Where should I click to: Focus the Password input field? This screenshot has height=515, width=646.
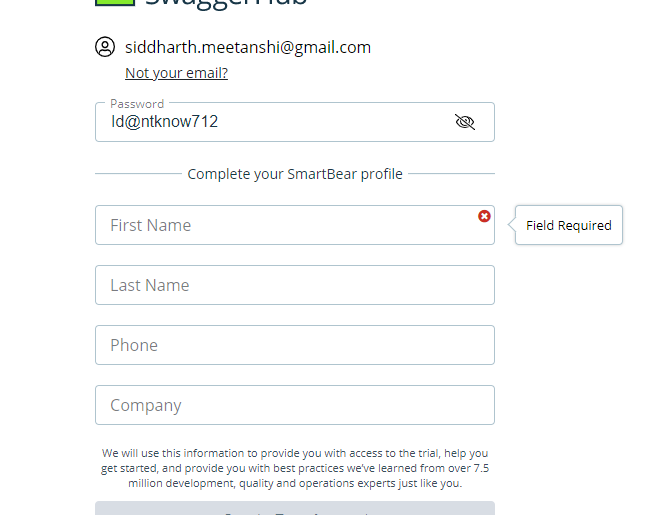[x=295, y=122]
